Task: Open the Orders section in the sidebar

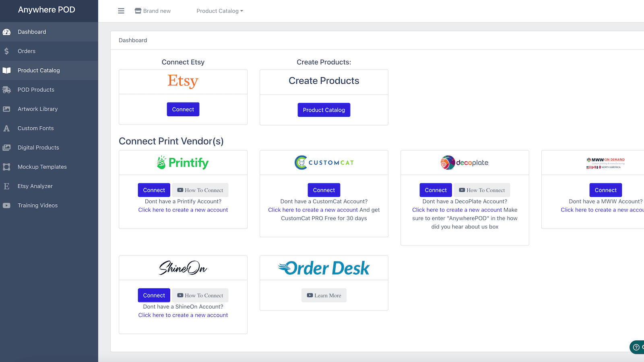Action: coord(27,51)
